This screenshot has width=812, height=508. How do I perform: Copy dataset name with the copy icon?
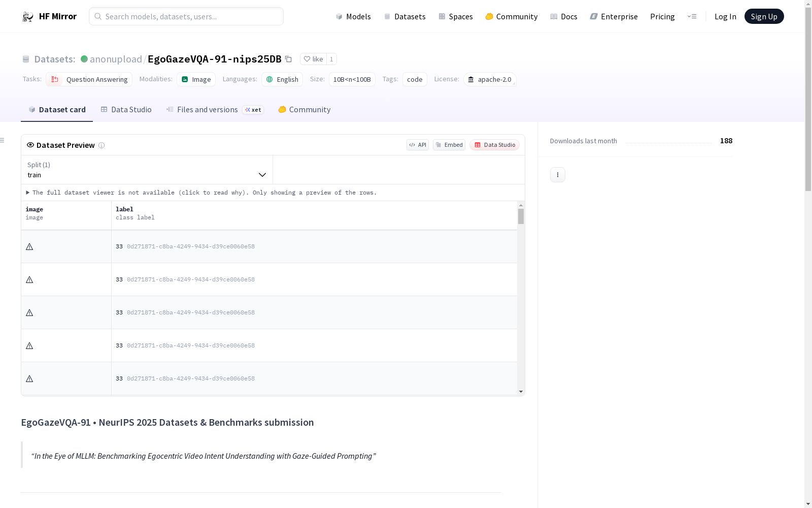click(x=288, y=59)
